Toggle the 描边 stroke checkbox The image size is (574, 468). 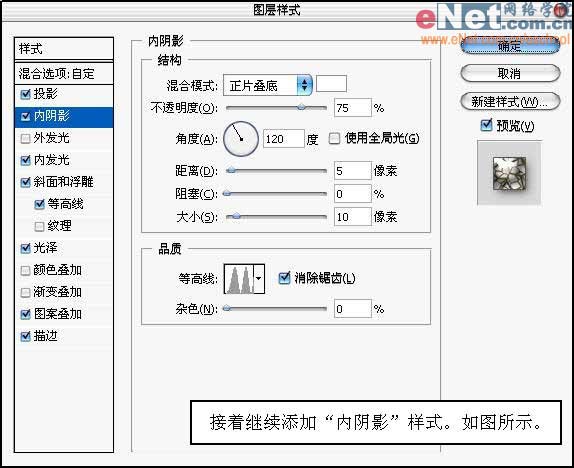click(25, 336)
